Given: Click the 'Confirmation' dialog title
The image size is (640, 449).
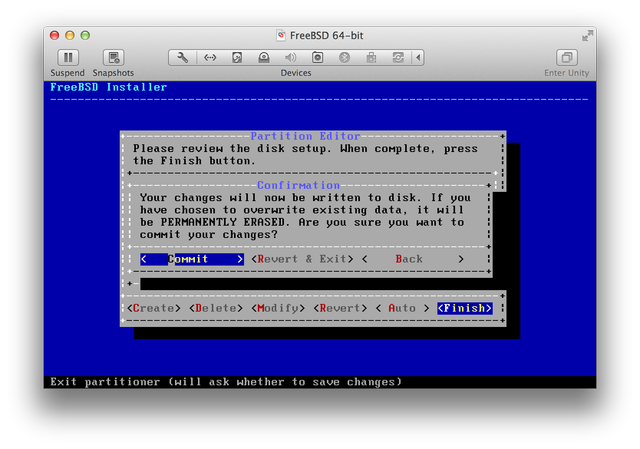Looking at the screenshot, I should click(298, 185).
